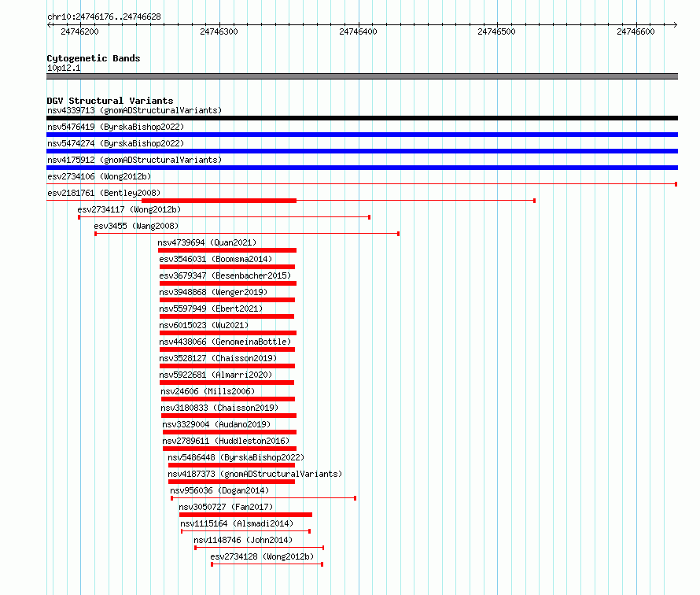Click the blue nsv4175912 variant bar
The width and height of the screenshot is (700, 595).
coord(362,168)
